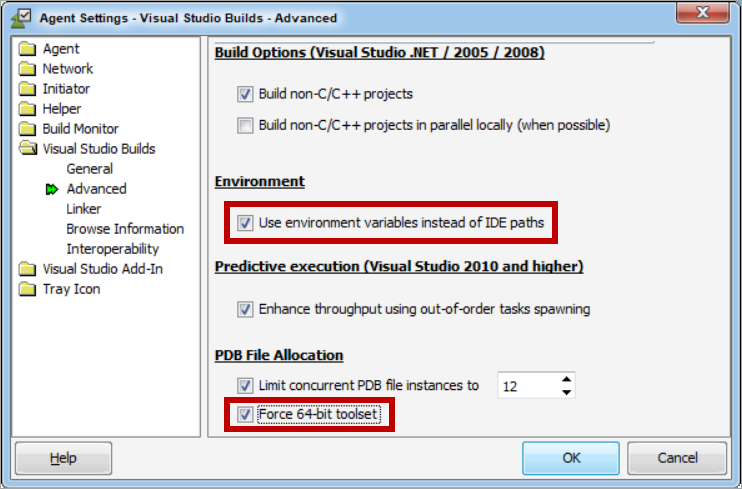Increase the PDB file instances limit
Image resolution: width=742 pixels, height=489 pixels.
point(567,379)
